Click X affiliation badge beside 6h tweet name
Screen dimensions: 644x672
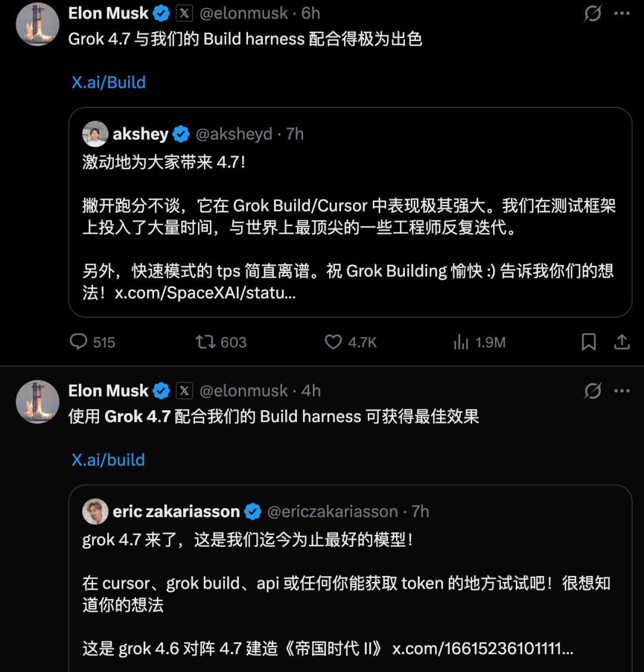pos(184,13)
